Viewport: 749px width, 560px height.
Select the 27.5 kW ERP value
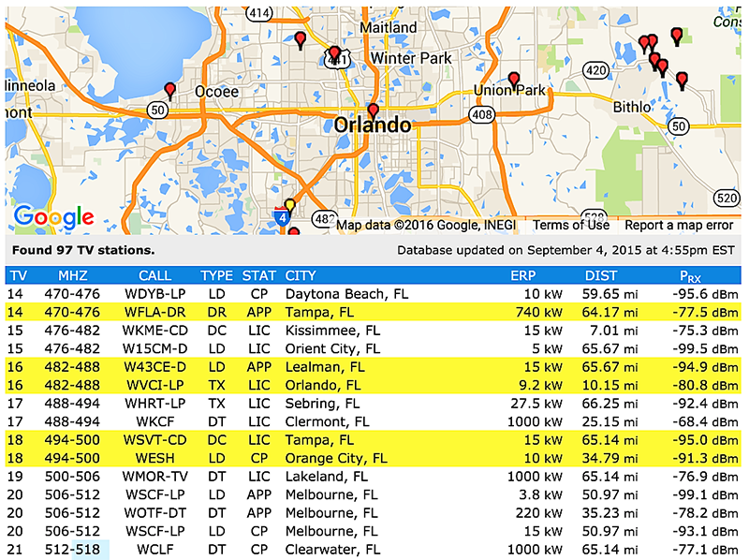point(536,404)
